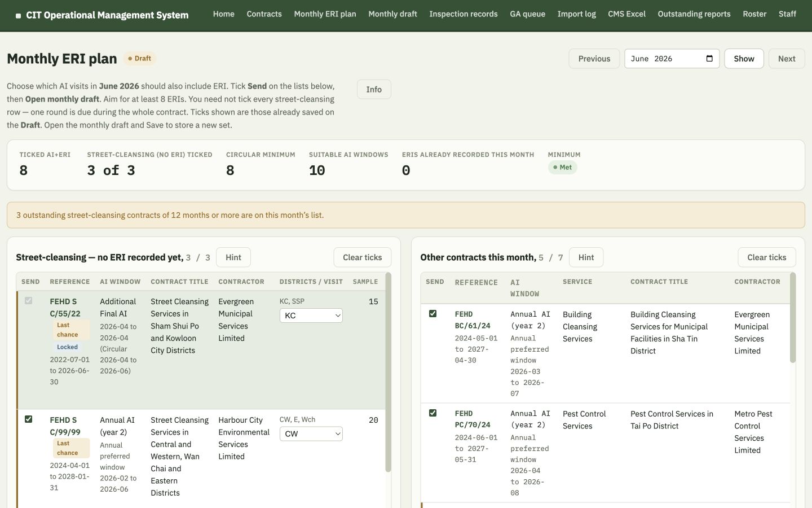Click the Suitable AI windows value 10
812x508 pixels.
(x=317, y=170)
